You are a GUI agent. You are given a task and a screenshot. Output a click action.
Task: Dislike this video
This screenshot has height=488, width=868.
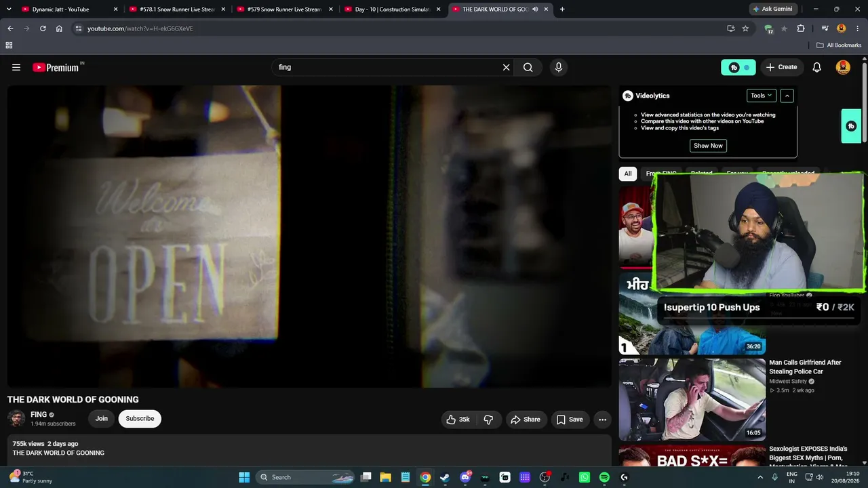click(x=488, y=420)
